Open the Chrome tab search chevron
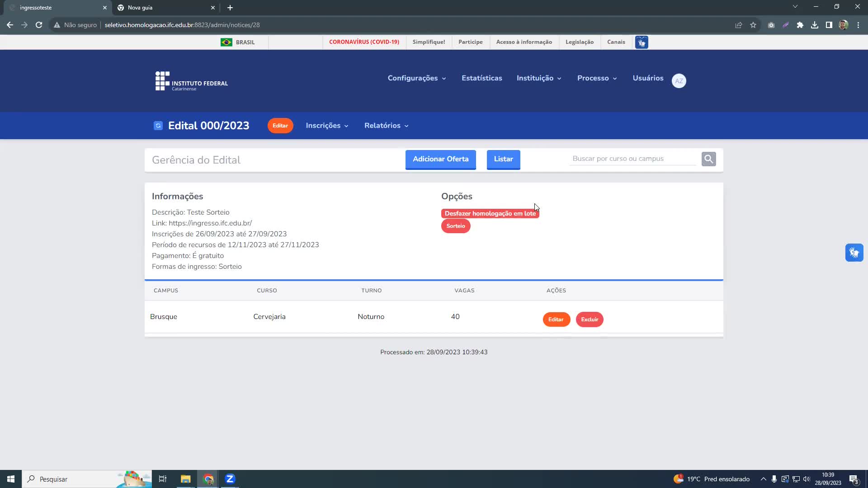The width and height of the screenshot is (868, 488). [795, 7]
